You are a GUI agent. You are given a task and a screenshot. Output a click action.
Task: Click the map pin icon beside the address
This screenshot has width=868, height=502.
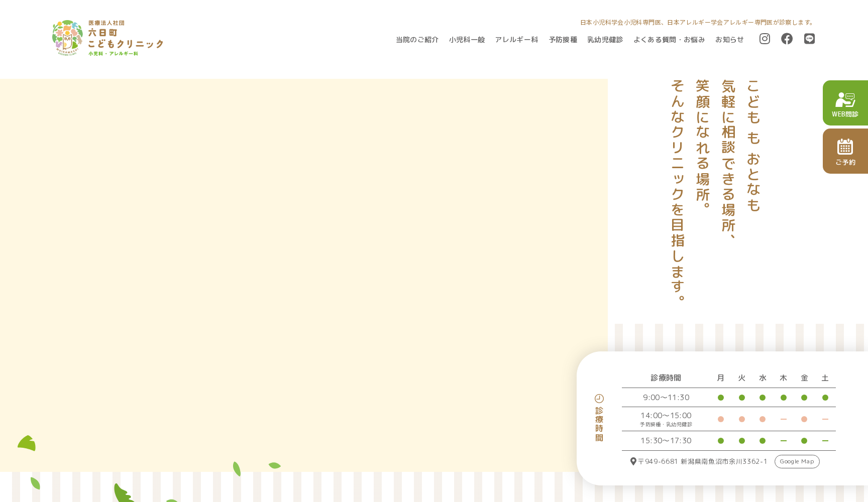pyautogui.click(x=633, y=461)
